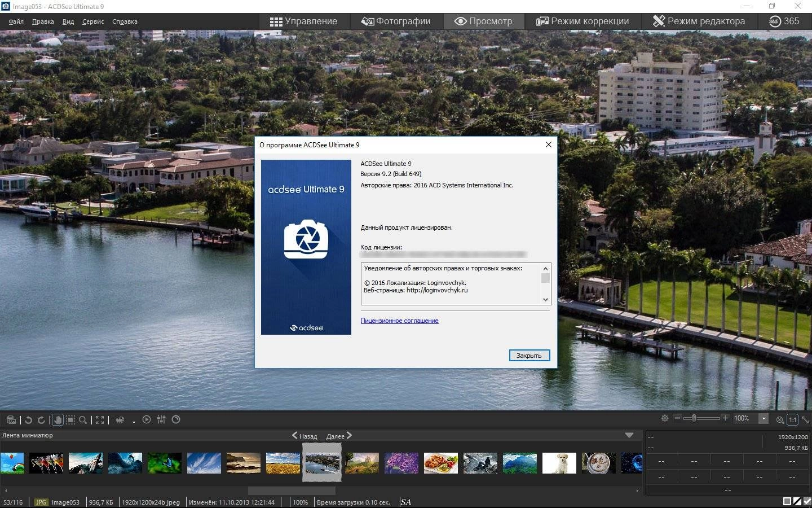The image size is (812, 508).
Task: Click the JPG format badge in status bar
Action: tap(41, 502)
